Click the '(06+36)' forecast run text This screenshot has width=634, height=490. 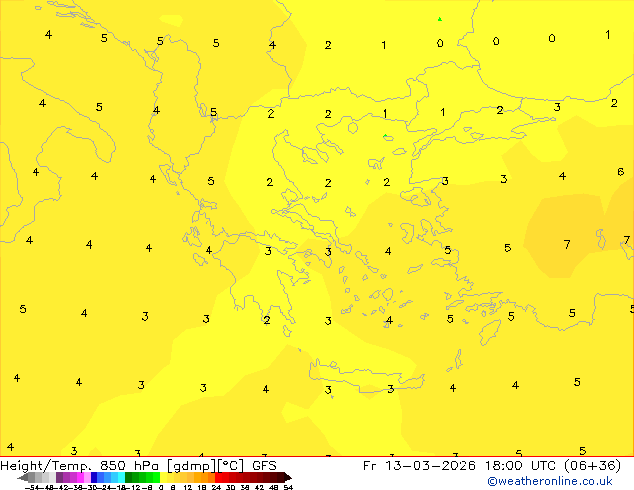pyautogui.click(x=592, y=466)
